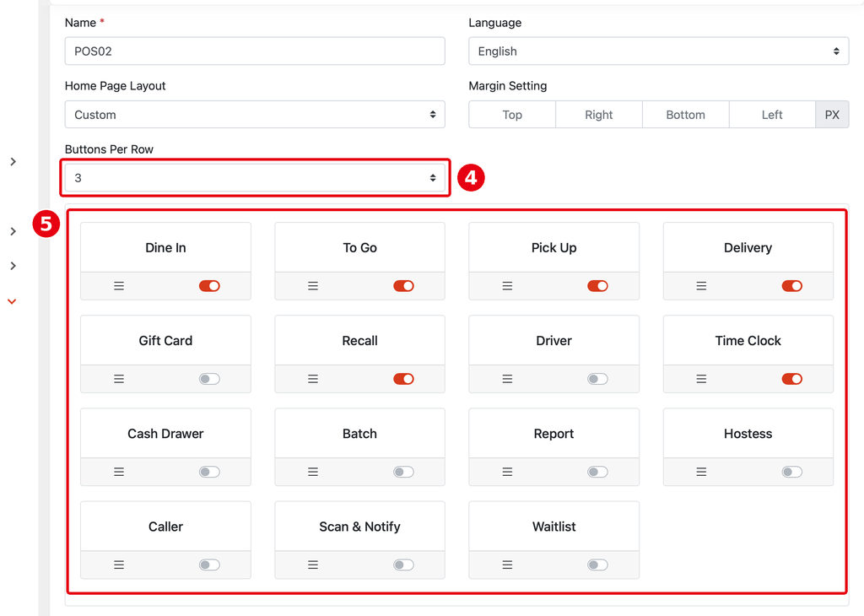Turn off the Recall switch
The height and width of the screenshot is (616, 864).
click(404, 379)
